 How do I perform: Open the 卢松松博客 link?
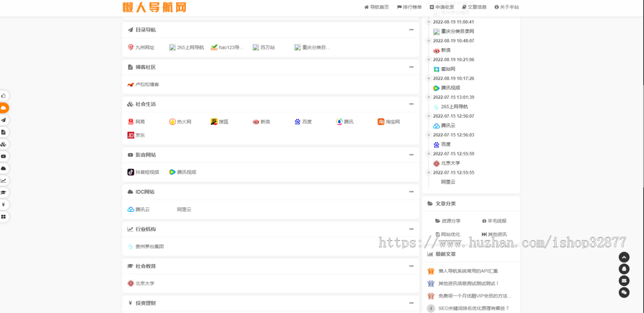click(143, 84)
